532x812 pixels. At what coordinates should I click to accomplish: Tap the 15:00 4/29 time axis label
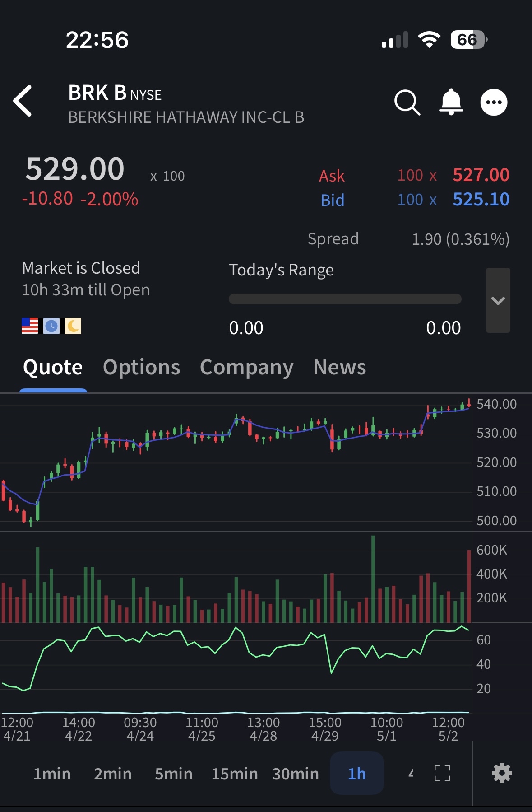pyautogui.click(x=325, y=729)
